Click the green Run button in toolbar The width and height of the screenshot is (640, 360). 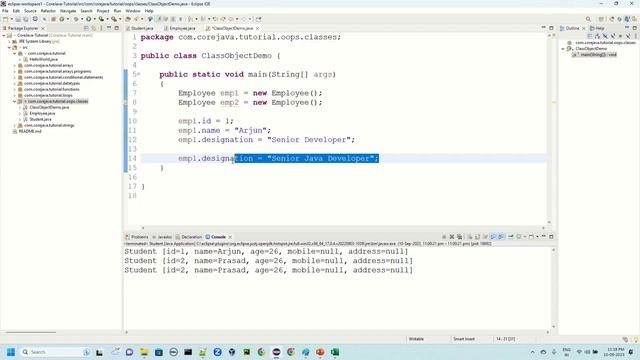(x=88, y=19)
